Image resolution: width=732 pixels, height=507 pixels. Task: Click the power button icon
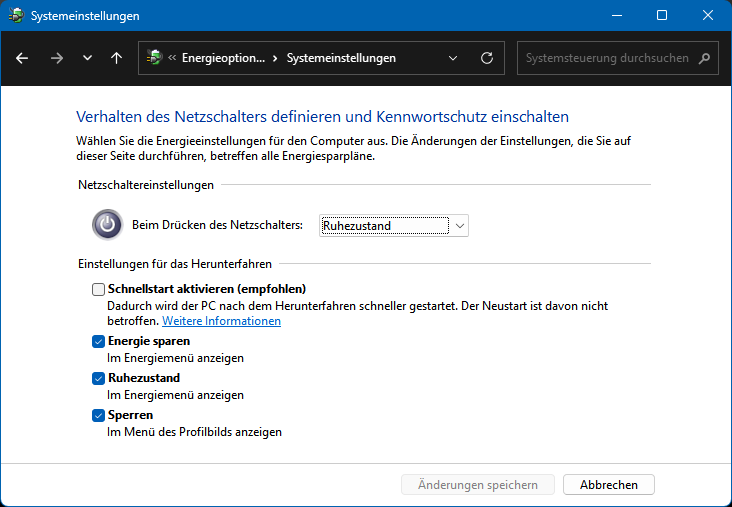[x=107, y=225]
